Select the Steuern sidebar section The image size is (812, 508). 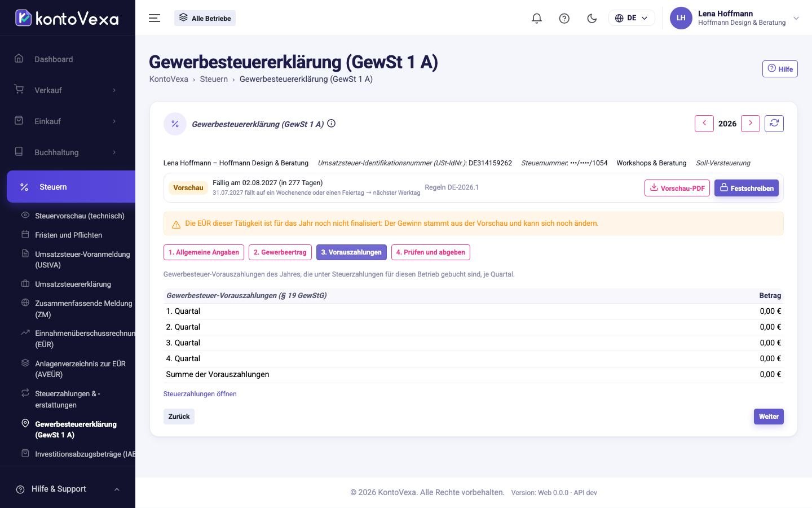point(71,187)
